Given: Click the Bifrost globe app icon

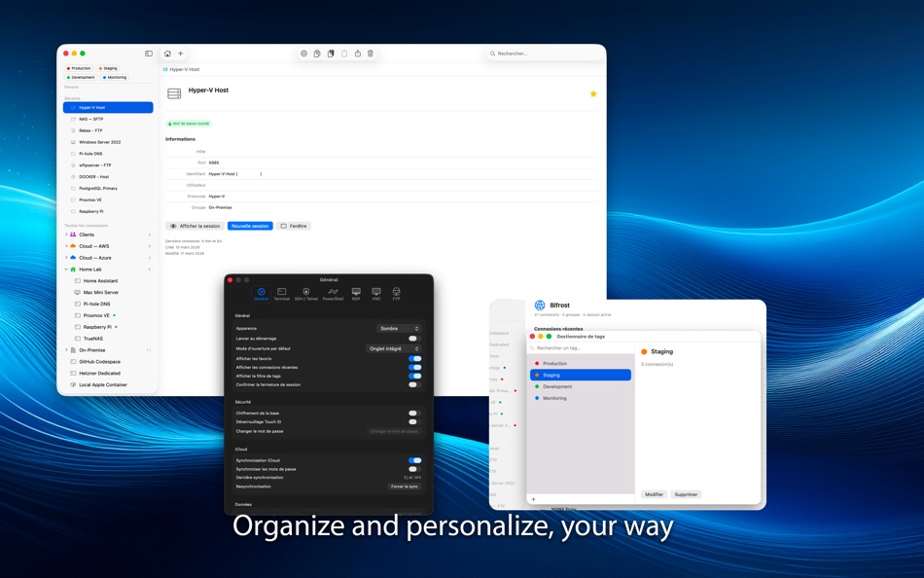Looking at the screenshot, I should (540, 305).
